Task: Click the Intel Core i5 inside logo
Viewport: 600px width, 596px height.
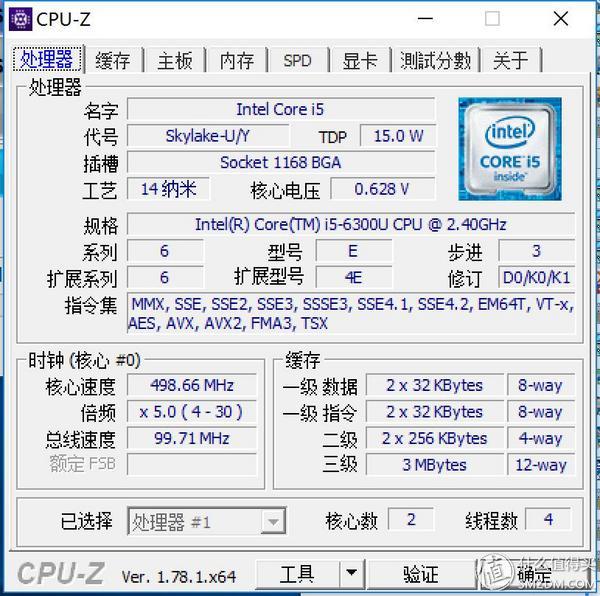Action: 510,149
